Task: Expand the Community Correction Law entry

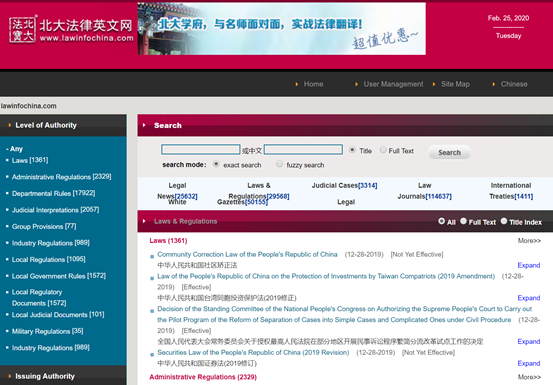Action: point(529,265)
